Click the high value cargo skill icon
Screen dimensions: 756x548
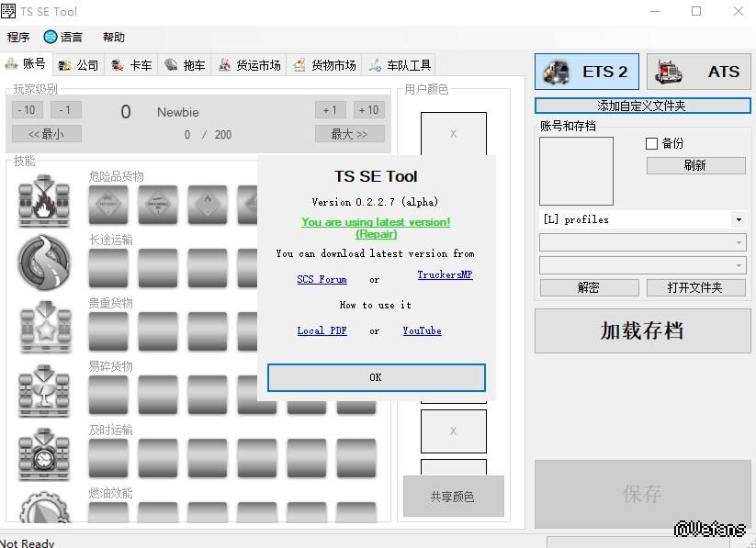coord(44,327)
